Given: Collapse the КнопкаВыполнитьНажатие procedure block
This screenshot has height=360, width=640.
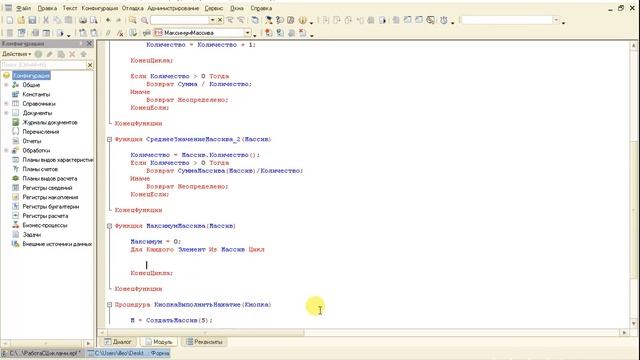Looking at the screenshot, I should 109,304.
